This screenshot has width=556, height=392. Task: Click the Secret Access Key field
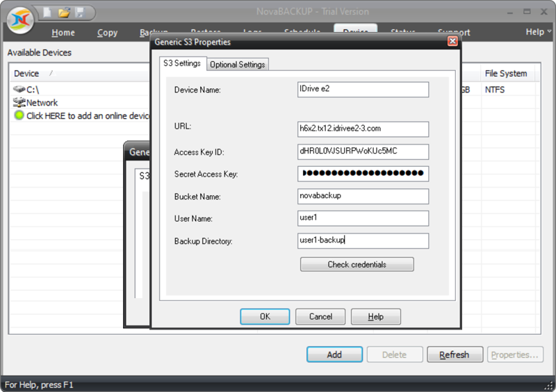tap(363, 174)
